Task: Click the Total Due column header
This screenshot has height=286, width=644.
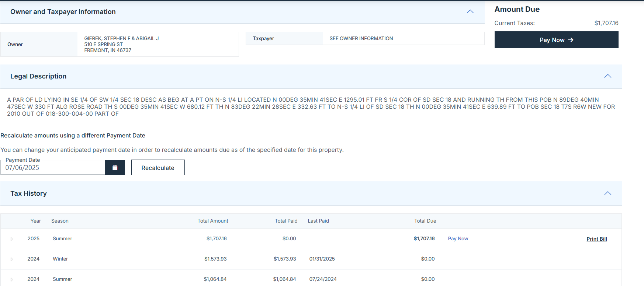Action: tap(425, 221)
